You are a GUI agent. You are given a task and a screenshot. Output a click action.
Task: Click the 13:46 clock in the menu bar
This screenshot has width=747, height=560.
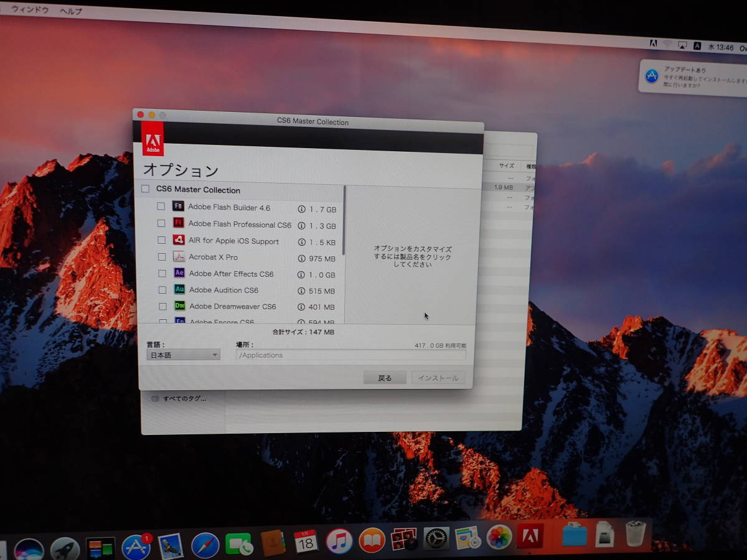720,47
